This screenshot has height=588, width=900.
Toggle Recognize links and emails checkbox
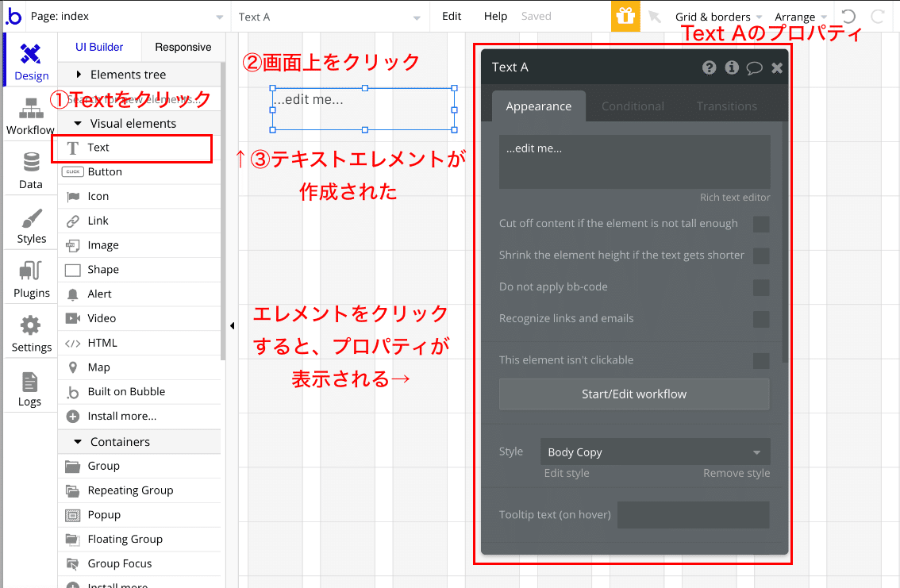(761, 319)
